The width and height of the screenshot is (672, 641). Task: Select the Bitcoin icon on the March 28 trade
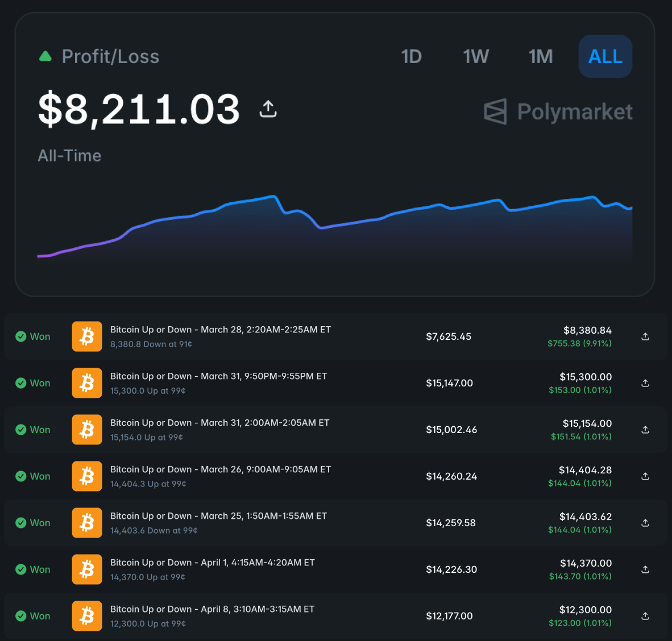click(x=86, y=336)
